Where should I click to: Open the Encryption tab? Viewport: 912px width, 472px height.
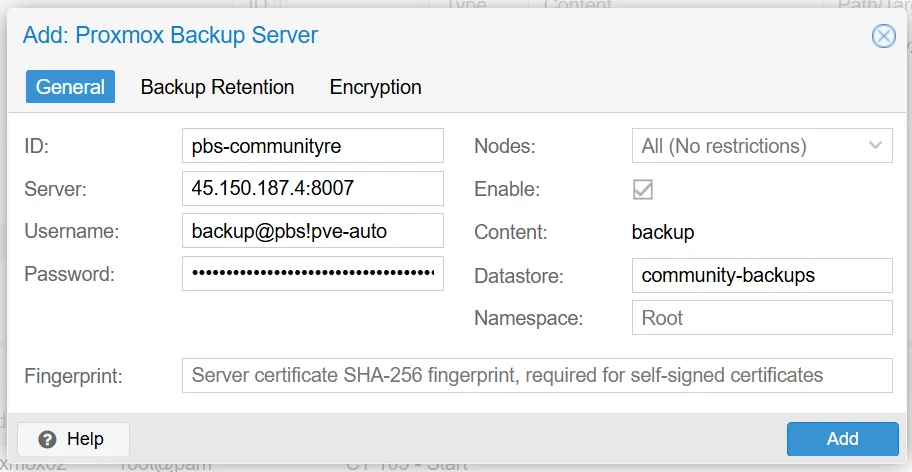point(376,87)
